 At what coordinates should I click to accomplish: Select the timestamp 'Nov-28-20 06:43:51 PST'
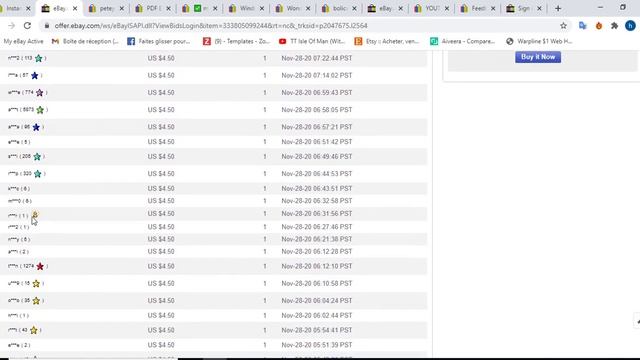click(x=317, y=189)
